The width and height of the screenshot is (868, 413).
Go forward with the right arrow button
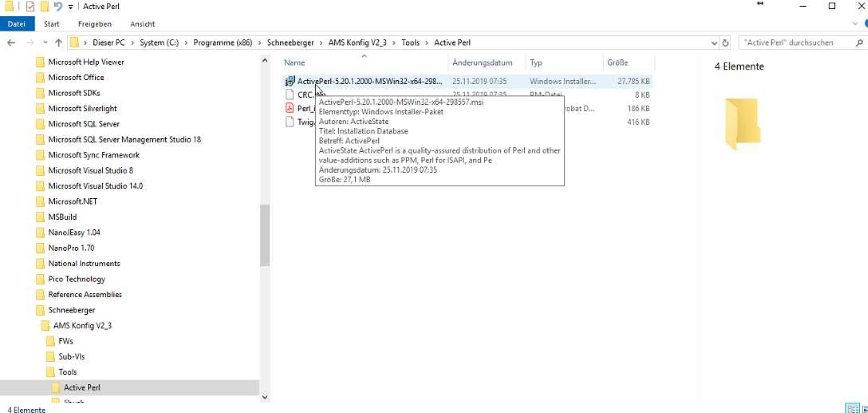pos(30,42)
